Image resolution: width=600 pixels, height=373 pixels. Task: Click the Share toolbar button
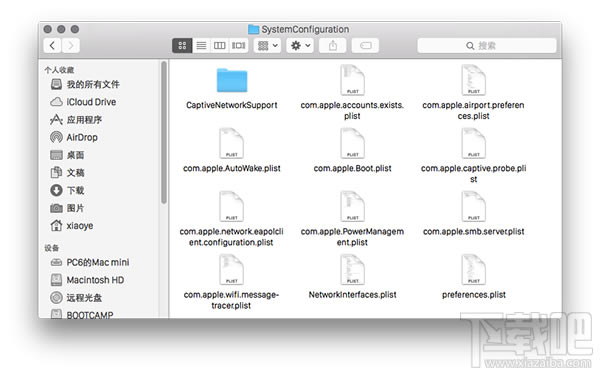click(x=333, y=46)
